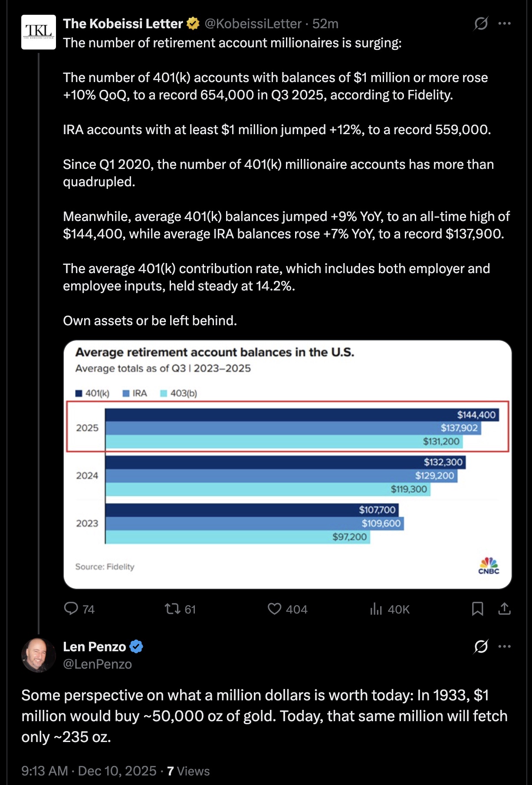532x785 pixels.
Task: Open the @KobeissiLetter handle link
Action: (253, 23)
